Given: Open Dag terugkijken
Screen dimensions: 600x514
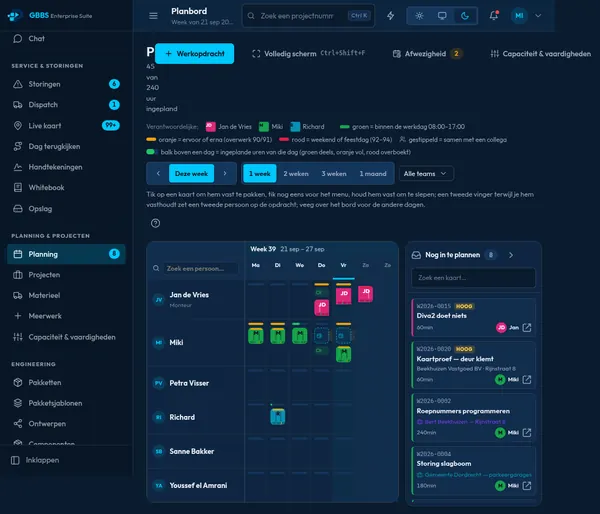Looking at the screenshot, I should tap(66, 146).
